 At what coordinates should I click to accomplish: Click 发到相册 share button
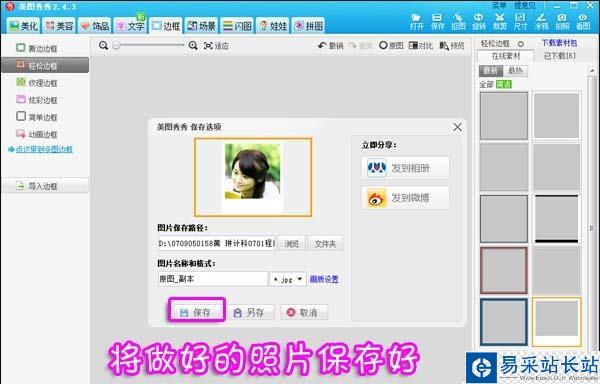[x=405, y=168]
